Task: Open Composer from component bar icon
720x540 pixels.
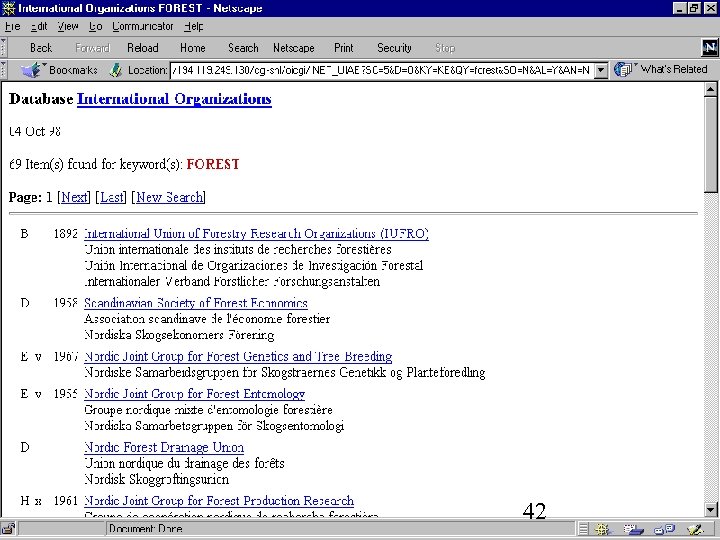Action: coord(696,529)
